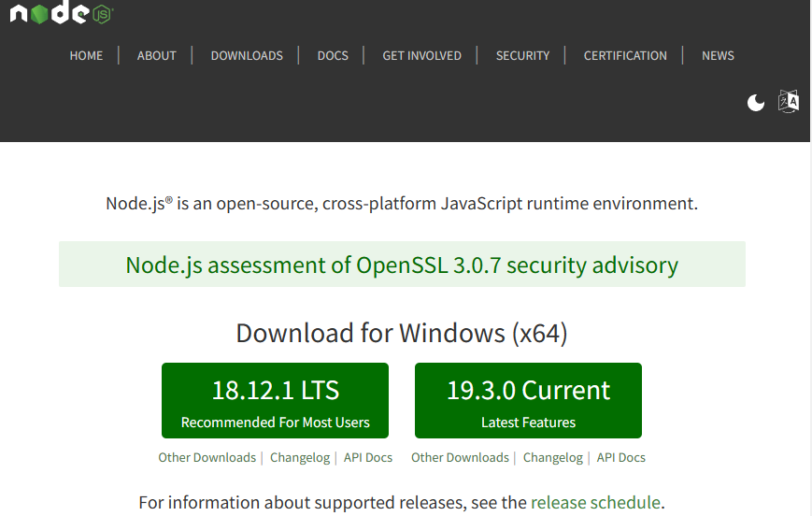Image resolution: width=812 pixels, height=516 pixels.
Task: Open Other Downloads under the LTS button
Action: 207,457
